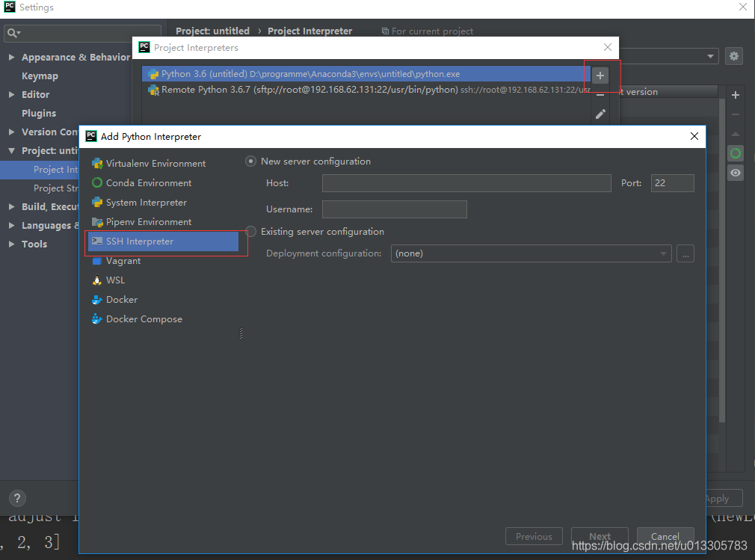Close the Project Interpreters dialog
This screenshot has width=755, height=560.
[608, 47]
